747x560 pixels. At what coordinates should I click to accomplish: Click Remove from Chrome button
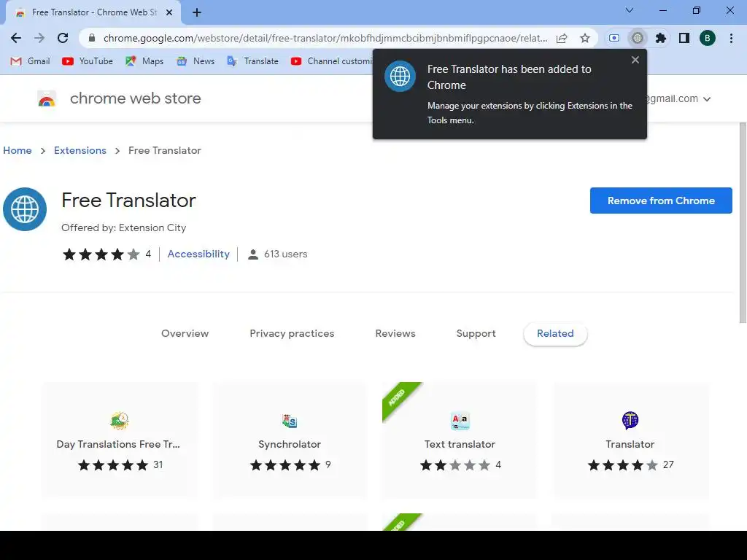[x=661, y=201]
